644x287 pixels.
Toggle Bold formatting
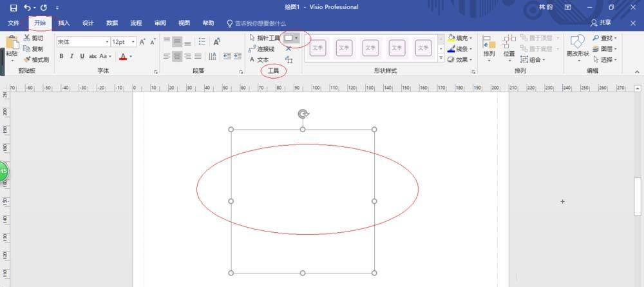click(61, 56)
